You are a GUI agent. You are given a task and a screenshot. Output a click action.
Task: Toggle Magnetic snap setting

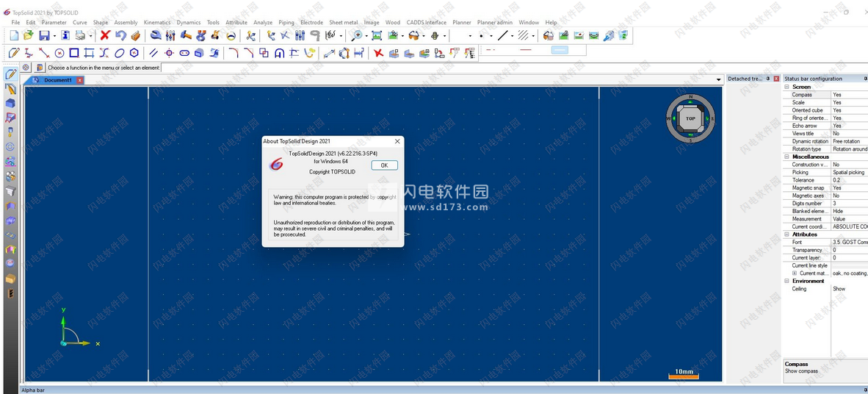[x=850, y=188]
